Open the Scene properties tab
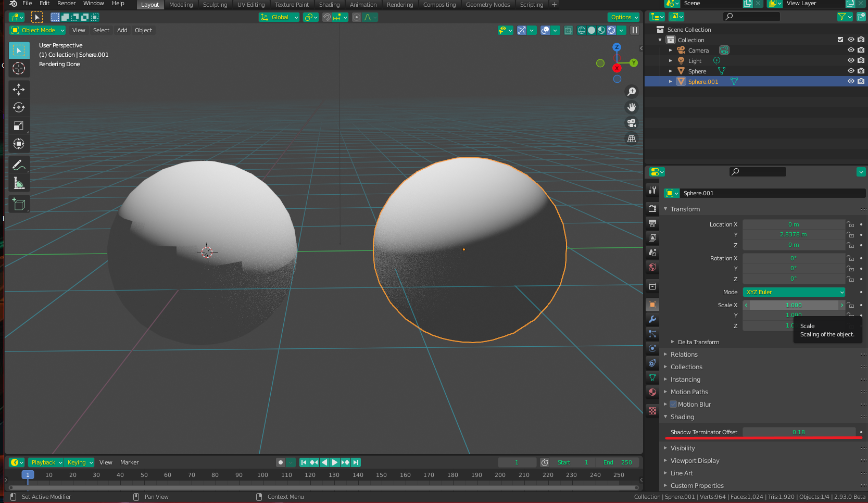 pos(652,253)
